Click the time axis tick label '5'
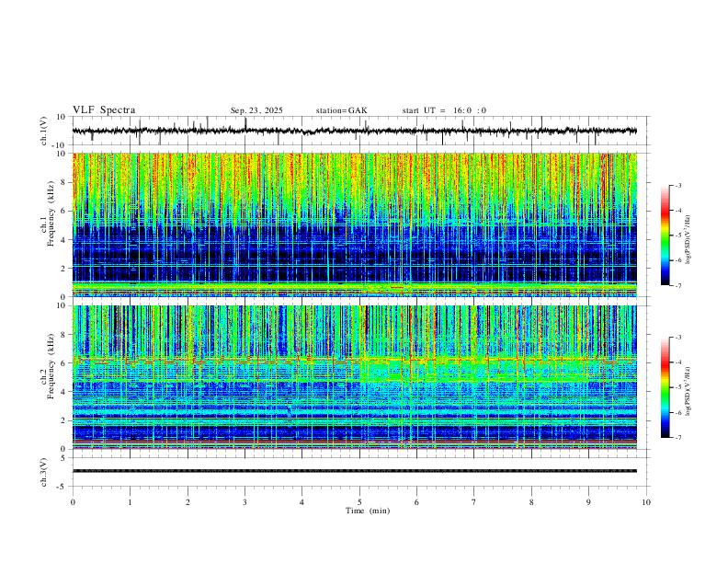 pos(359,502)
